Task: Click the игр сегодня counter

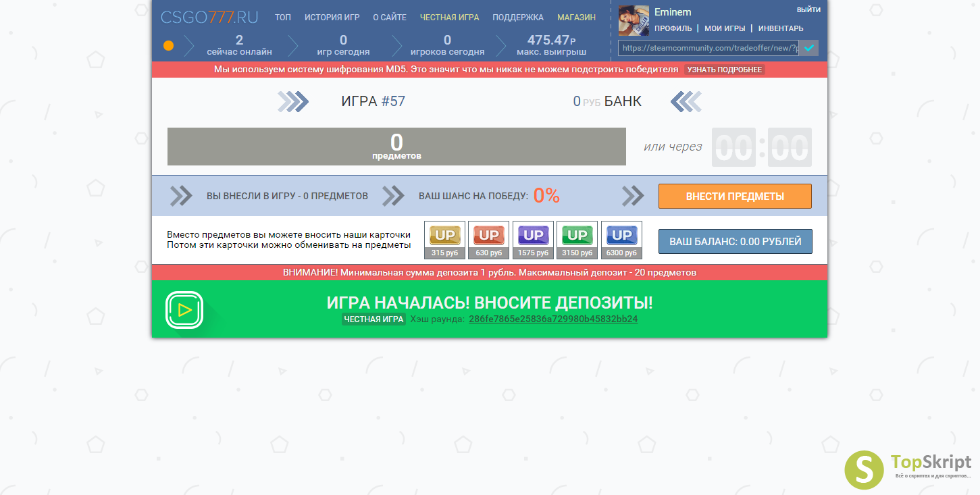Action: [343, 45]
